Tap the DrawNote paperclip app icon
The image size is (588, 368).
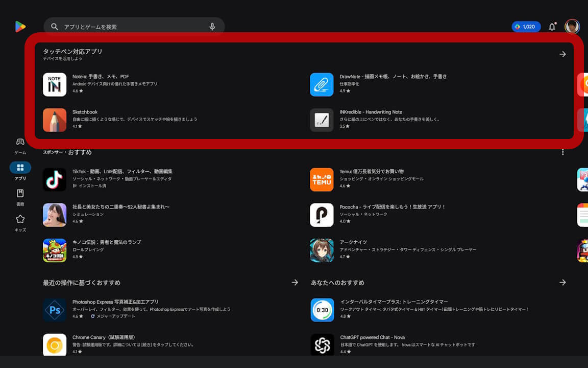pyautogui.click(x=322, y=84)
